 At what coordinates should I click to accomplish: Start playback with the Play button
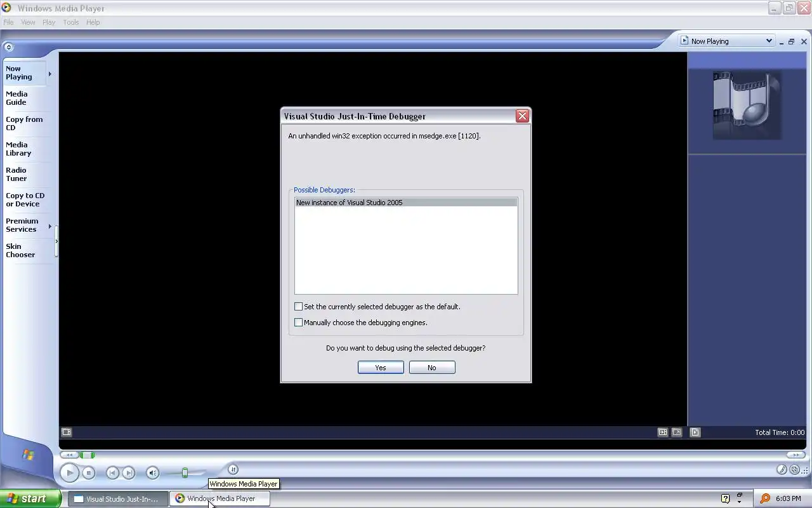tap(70, 472)
